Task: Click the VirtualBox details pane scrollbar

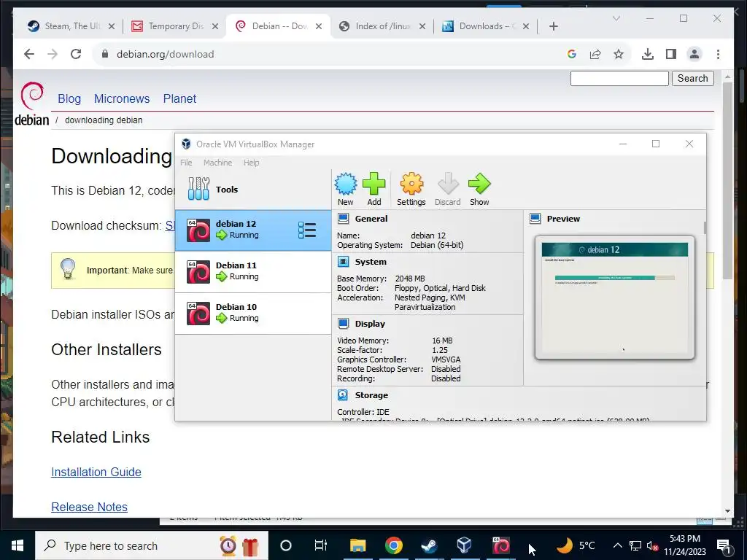Action: point(705,227)
